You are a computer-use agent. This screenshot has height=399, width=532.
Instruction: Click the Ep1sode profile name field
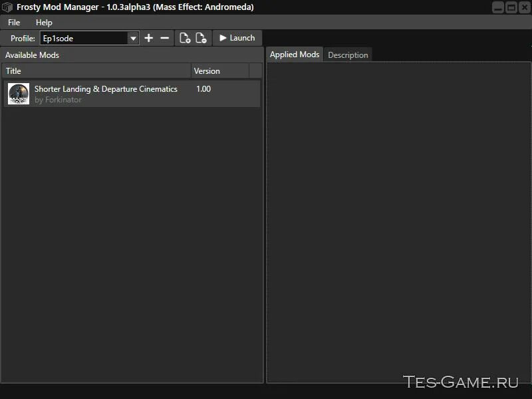point(84,39)
